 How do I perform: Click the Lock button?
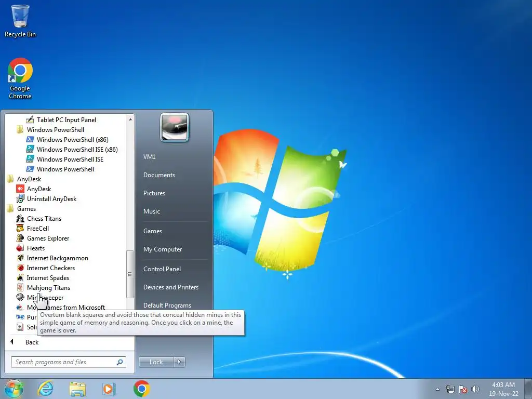[x=156, y=362]
